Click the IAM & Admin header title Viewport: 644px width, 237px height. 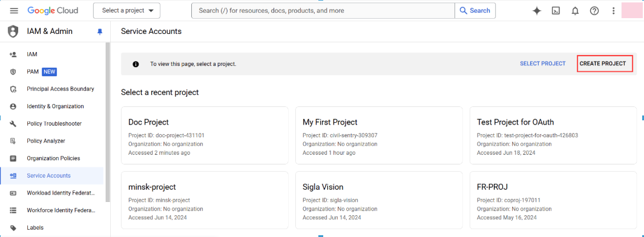click(x=50, y=31)
